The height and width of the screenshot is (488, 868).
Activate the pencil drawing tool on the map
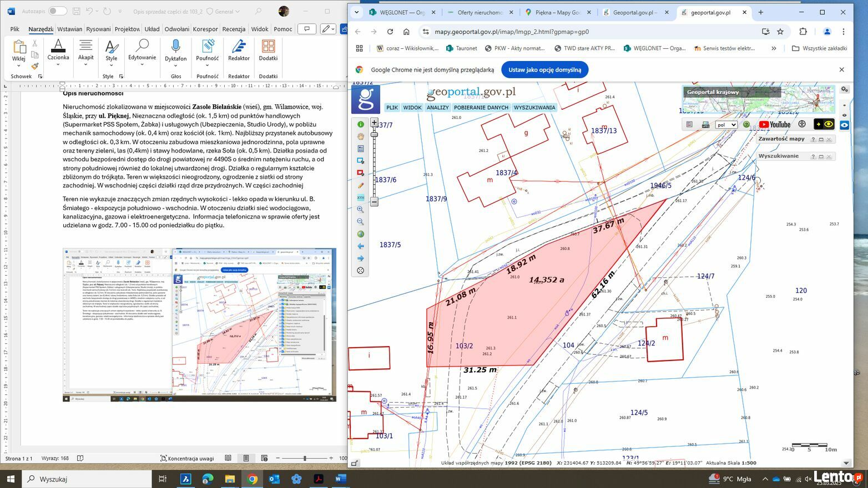coord(361,185)
